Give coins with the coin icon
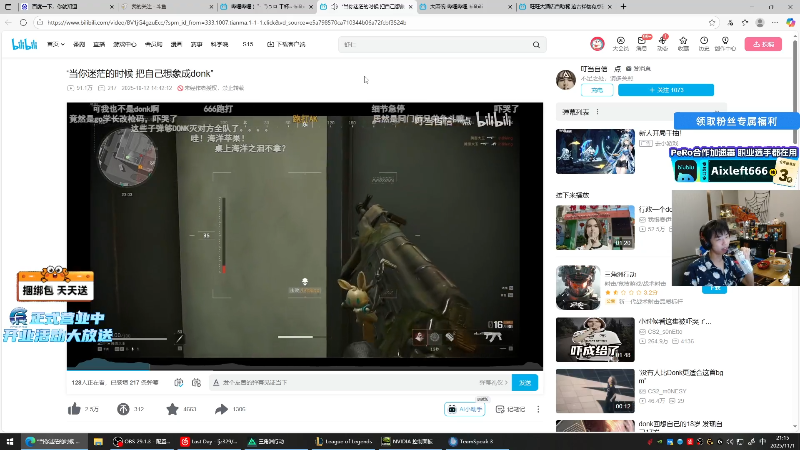The height and width of the screenshot is (450, 800). coord(123,409)
